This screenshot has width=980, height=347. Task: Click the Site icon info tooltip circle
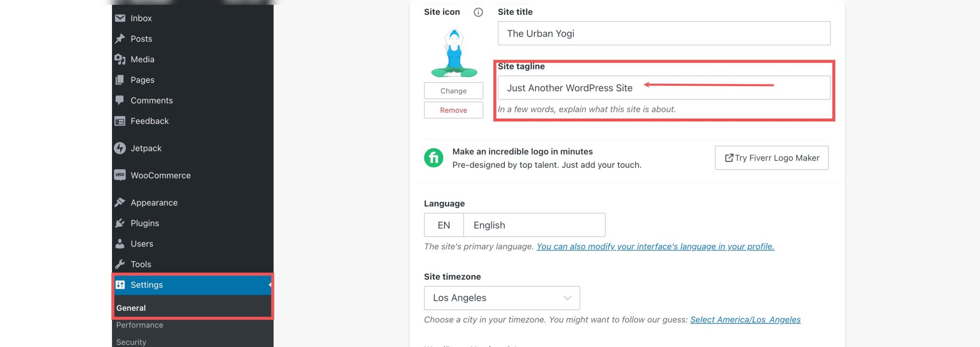pyautogui.click(x=478, y=12)
